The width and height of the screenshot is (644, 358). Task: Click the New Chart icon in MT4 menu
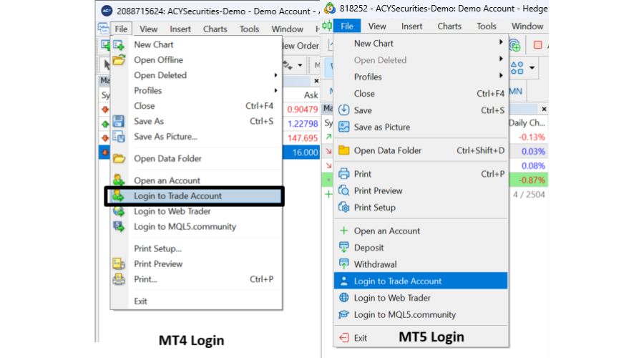coord(119,45)
